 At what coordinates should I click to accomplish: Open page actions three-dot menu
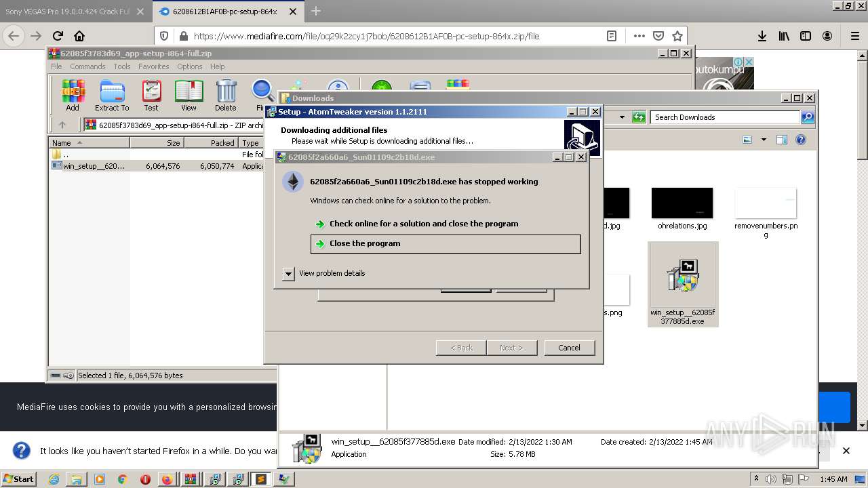639,36
